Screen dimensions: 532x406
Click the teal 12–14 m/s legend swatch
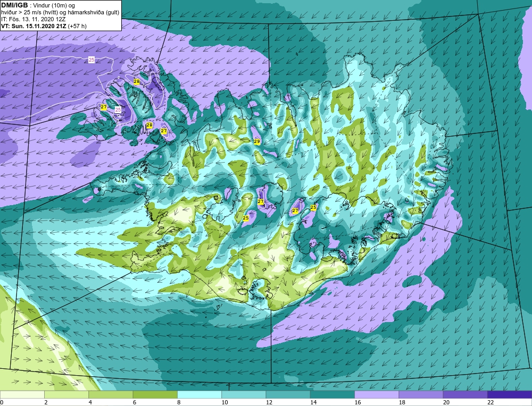click(288, 394)
